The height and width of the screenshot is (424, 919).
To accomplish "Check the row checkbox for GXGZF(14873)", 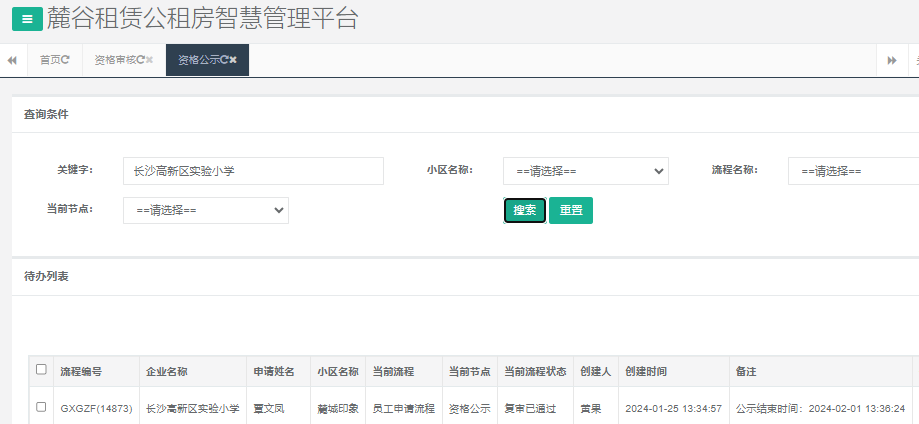I will (x=41, y=407).
